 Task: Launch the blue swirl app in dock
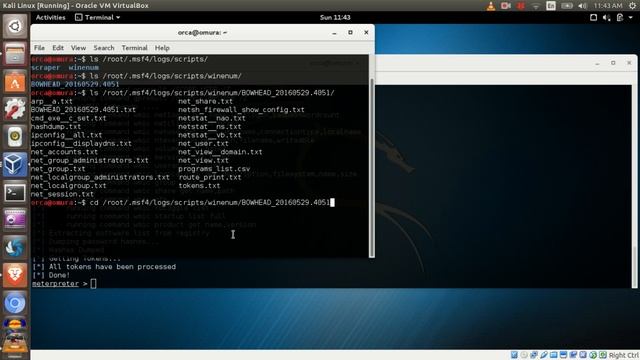click(x=15, y=248)
